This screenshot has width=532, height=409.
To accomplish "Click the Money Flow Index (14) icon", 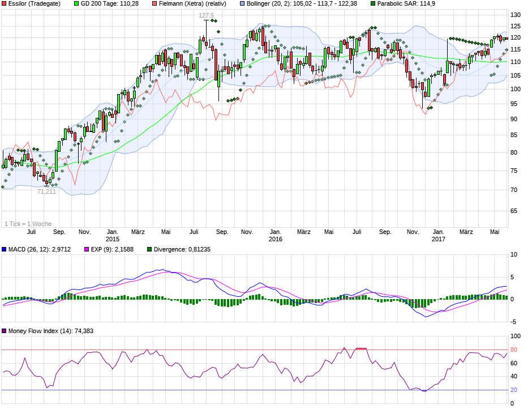I will pyautogui.click(x=5, y=330).
